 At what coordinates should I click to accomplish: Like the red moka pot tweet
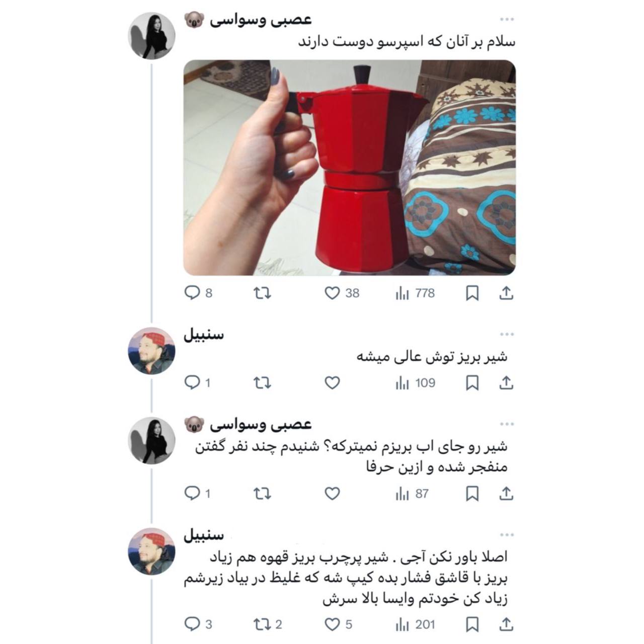342,293
